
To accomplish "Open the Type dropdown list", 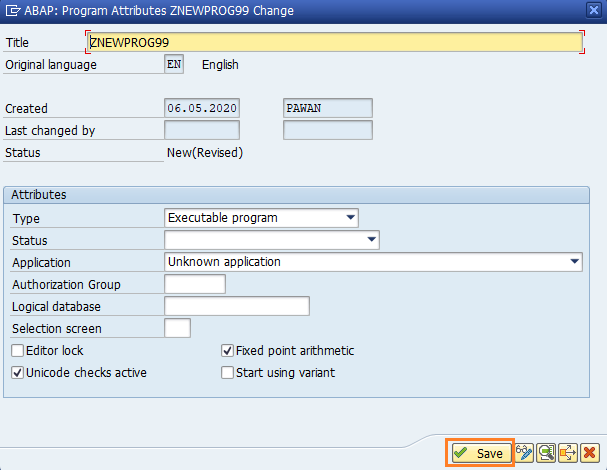I will pos(350,217).
